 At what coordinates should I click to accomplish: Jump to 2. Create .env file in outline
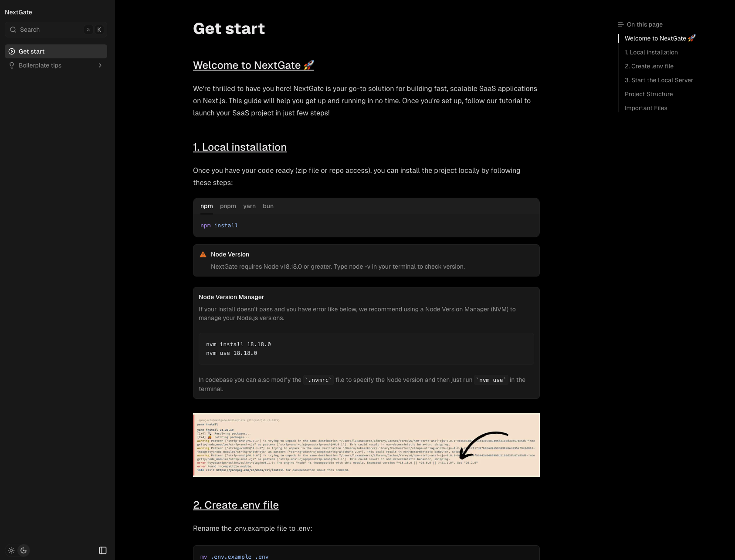[x=649, y=66]
